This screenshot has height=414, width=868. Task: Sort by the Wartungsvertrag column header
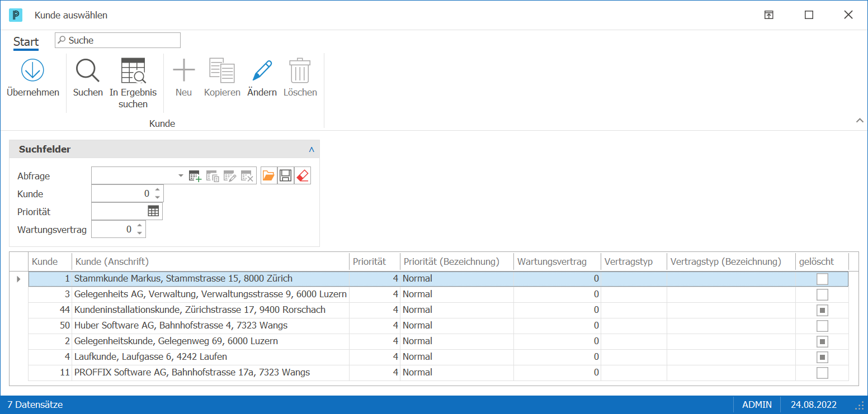click(x=557, y=261)
